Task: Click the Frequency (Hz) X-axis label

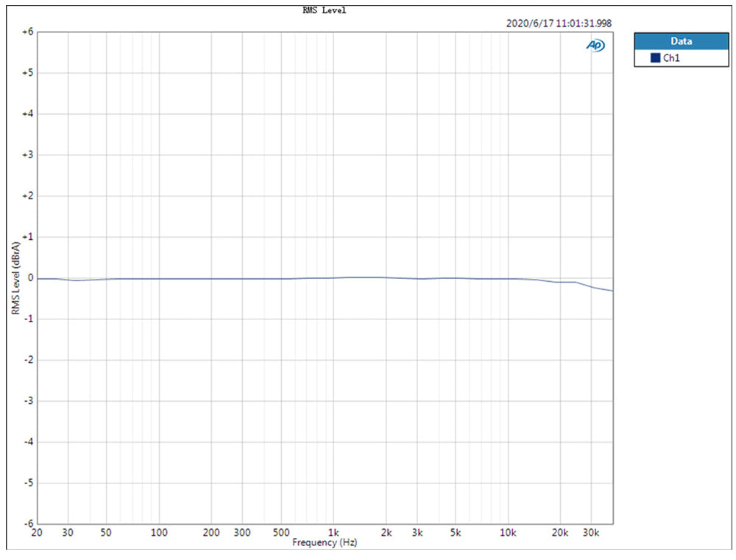Action: coord(325,542)
